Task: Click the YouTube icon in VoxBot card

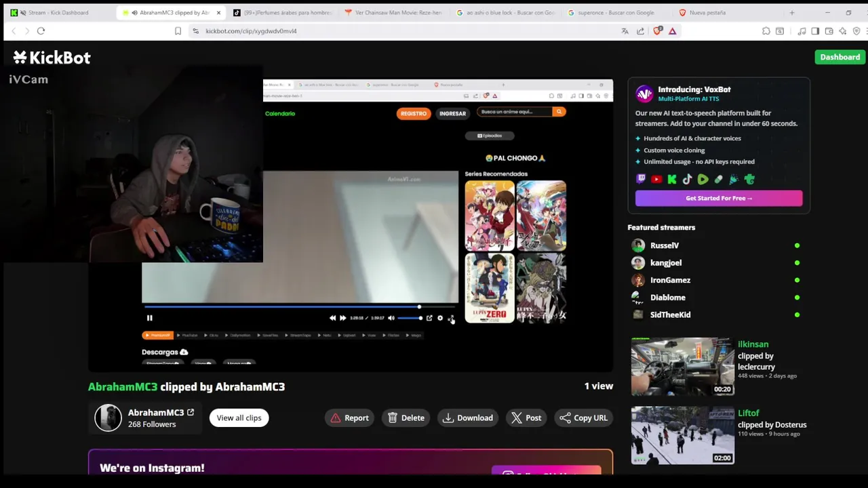Action: click(656, 179)
